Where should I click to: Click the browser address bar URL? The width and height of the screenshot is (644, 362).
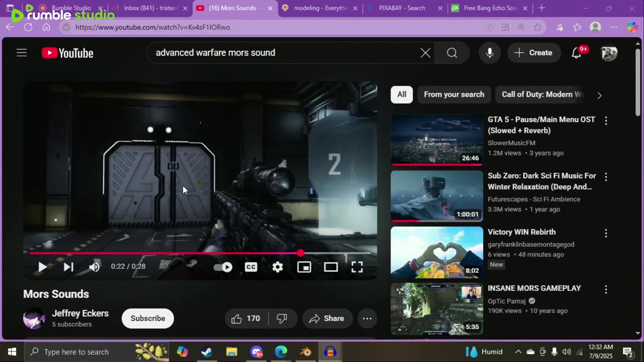click(153, 27)
